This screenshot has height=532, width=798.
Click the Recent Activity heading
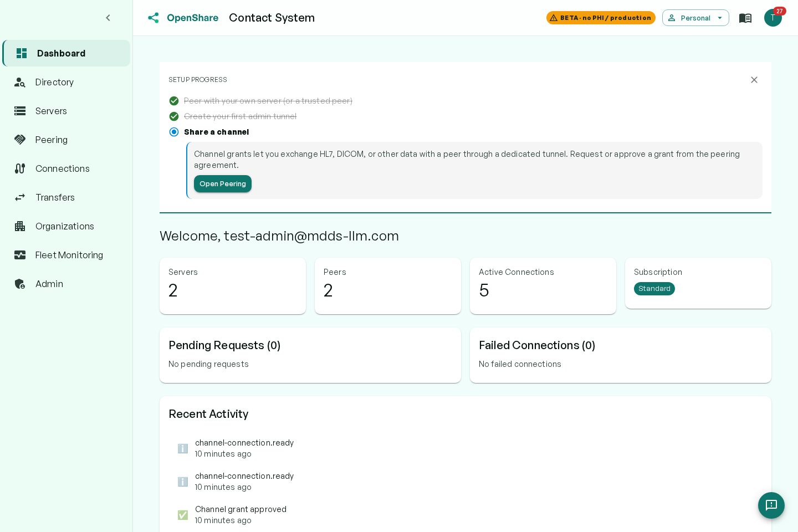coord(208,414)
